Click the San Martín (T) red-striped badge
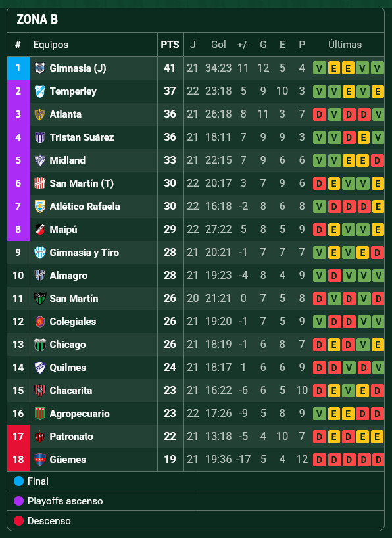This screenshot has height=538, width=392. 40,183
